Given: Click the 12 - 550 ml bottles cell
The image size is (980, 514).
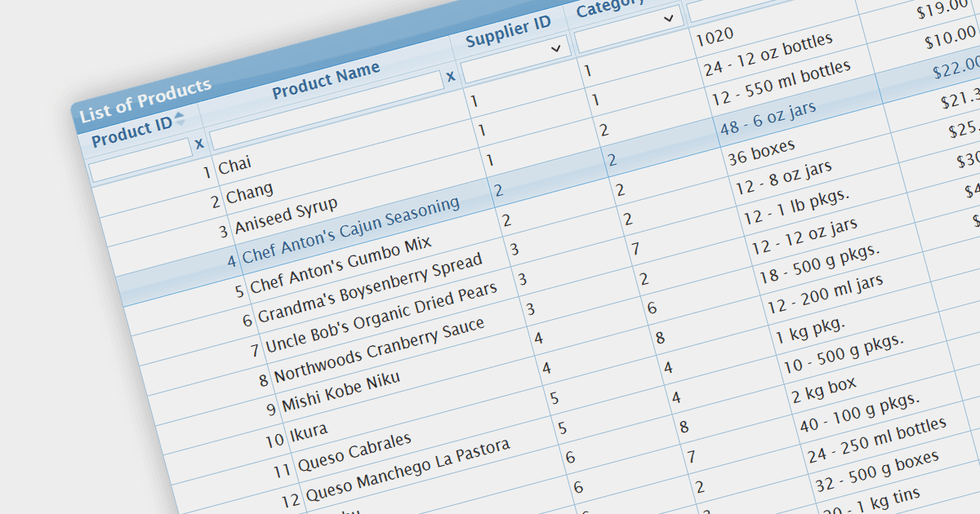Looking at the screenshot, I should click(782, 82).
